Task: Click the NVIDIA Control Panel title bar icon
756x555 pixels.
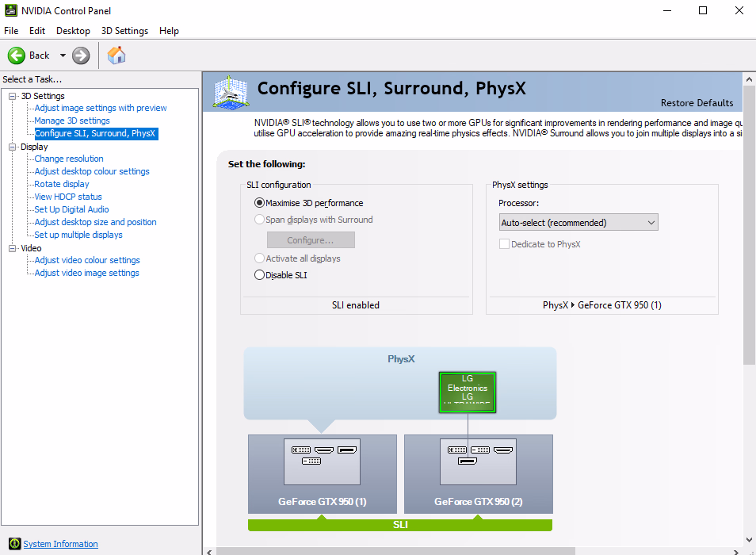Action: click(x=10, y=11)
